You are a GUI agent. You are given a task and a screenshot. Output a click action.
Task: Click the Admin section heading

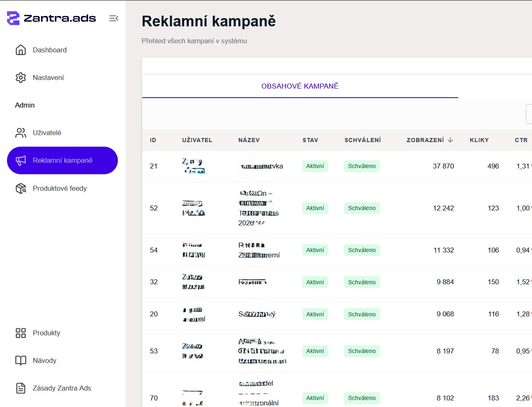pos(25,105)
